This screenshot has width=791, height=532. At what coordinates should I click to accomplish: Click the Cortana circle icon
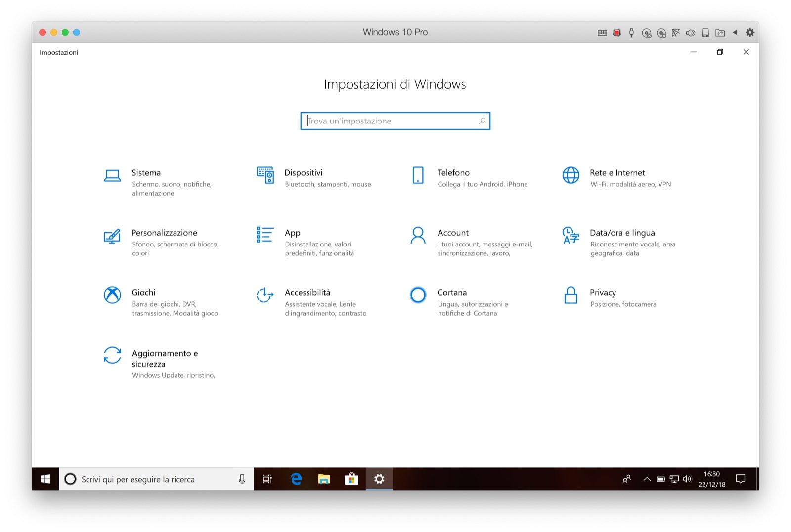tap(418, 295)
